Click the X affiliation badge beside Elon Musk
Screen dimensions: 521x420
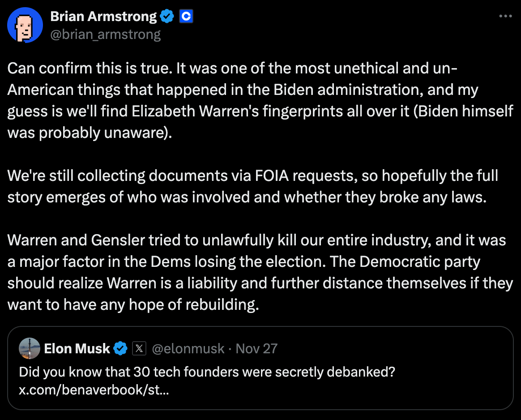point(139,348)
